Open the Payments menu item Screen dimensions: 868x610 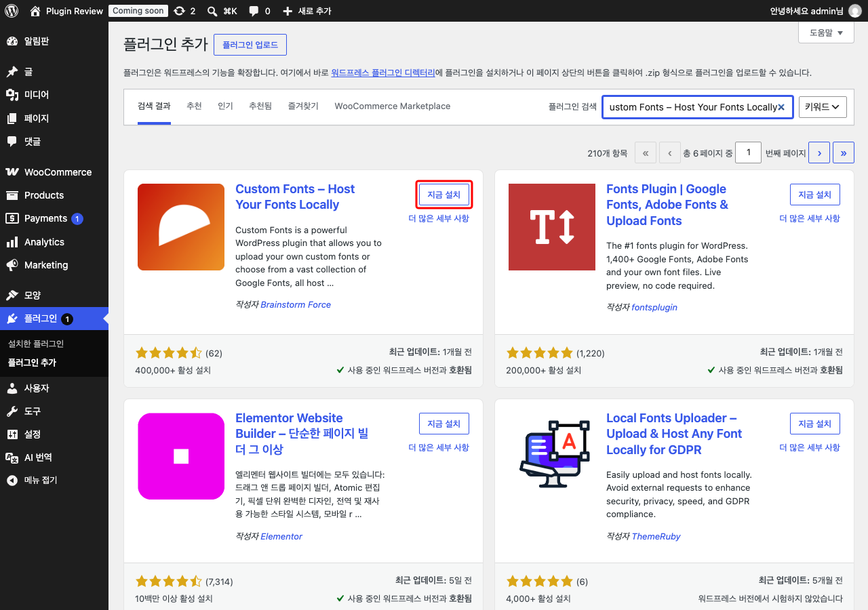(x=54, y=218)
